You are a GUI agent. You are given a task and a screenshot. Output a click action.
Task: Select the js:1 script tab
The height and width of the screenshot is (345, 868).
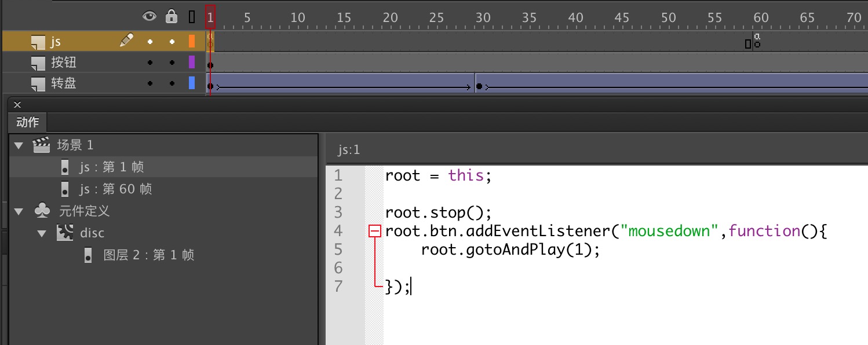349,150
